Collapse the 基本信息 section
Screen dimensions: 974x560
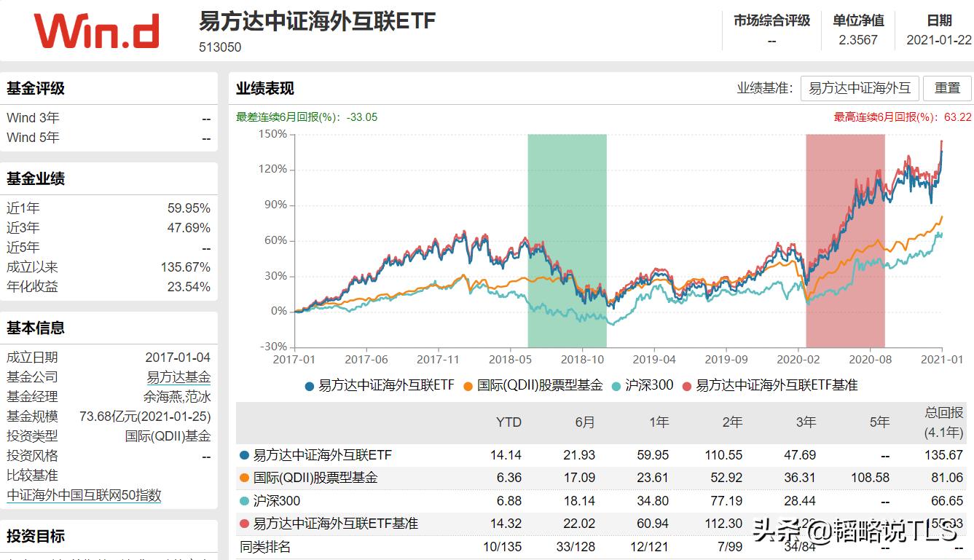click(x=34, y=328)
